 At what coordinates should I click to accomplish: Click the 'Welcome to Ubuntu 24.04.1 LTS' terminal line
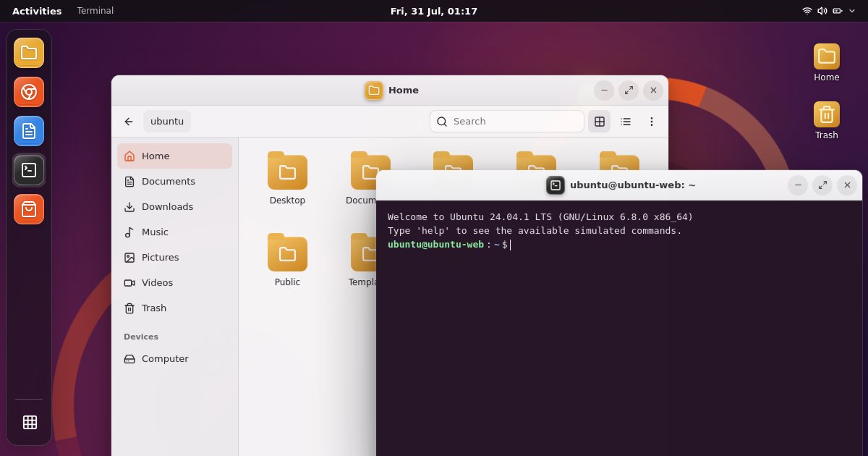pos(540,217)
